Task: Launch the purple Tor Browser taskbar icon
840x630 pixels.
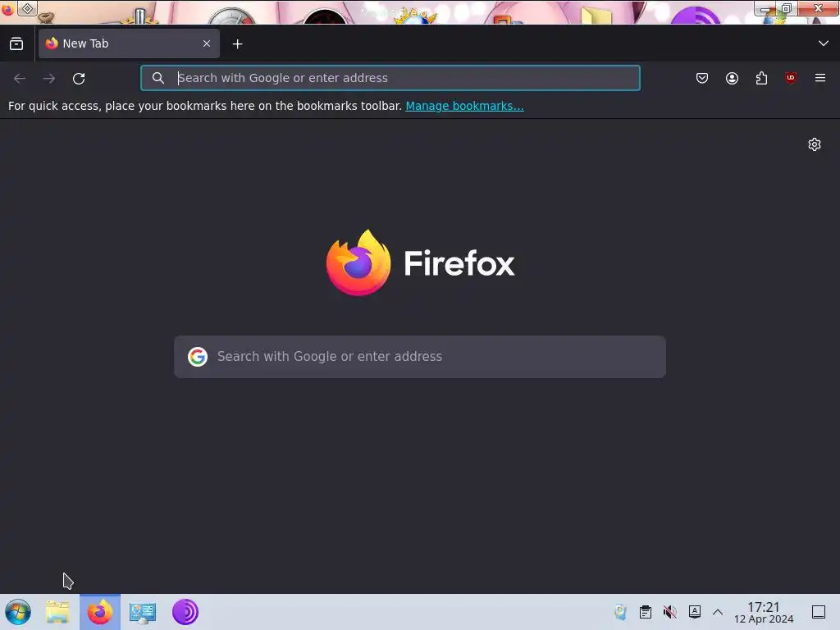Action: tap(185, 612)
